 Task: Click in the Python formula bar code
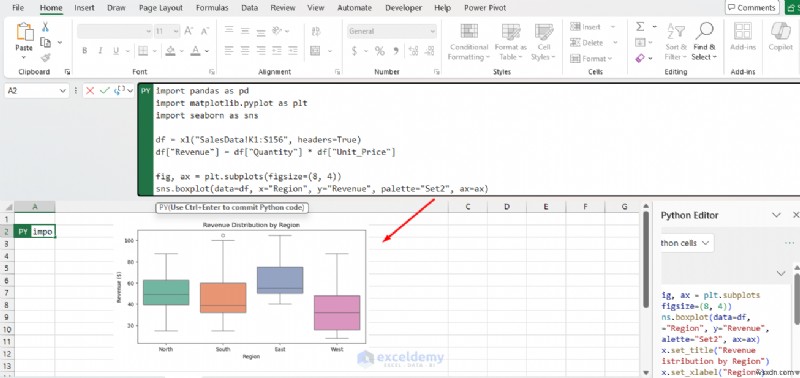(x=477, y=140)
